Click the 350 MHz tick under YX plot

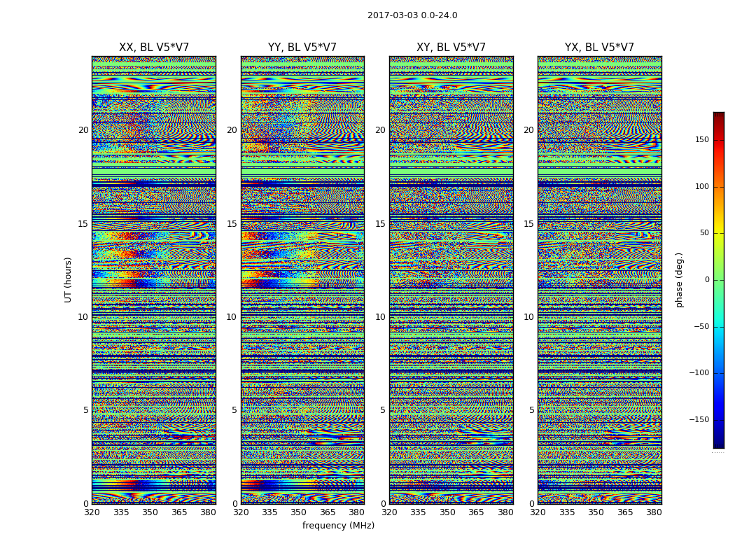(596, 512)
